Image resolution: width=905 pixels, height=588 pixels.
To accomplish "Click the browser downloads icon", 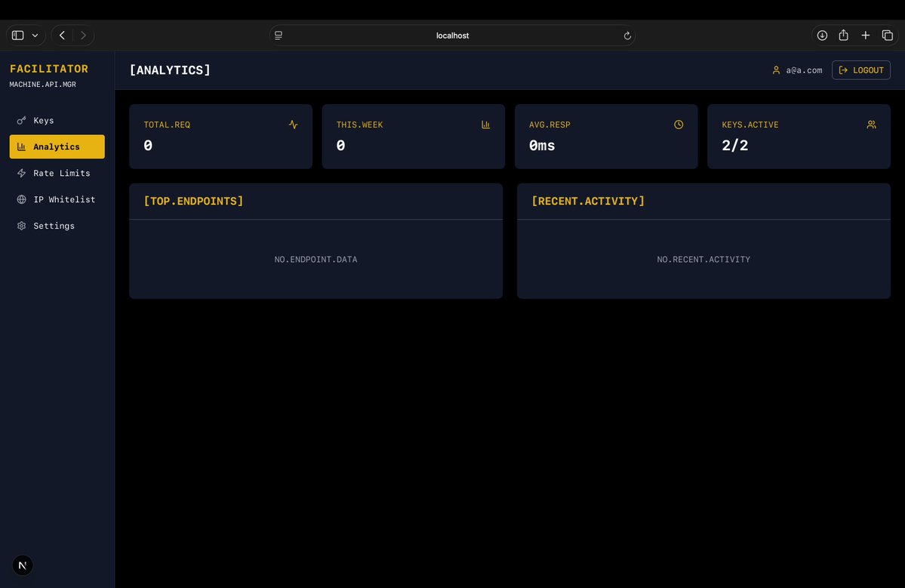I will click(x=822, y=35).
